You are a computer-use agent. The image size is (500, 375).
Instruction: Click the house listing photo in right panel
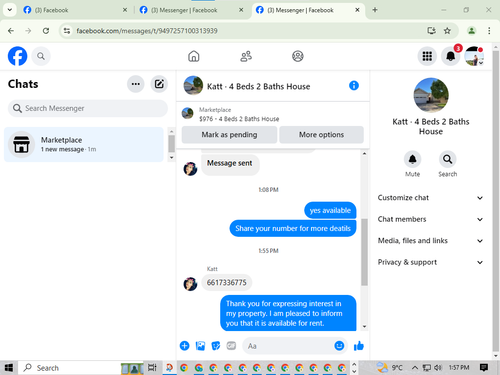[x=431, y=95]
